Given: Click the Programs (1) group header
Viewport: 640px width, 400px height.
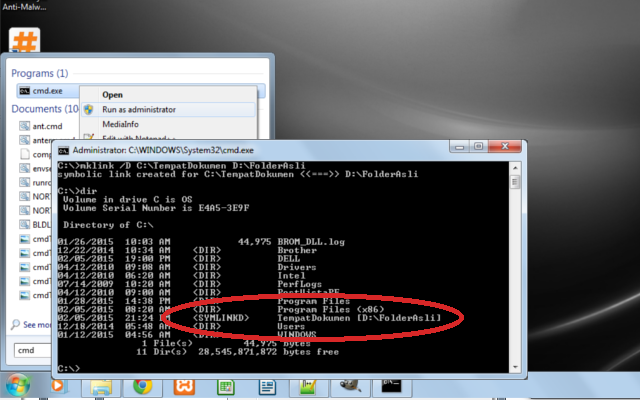Looking at the screenshot, I should click(39, 73).
